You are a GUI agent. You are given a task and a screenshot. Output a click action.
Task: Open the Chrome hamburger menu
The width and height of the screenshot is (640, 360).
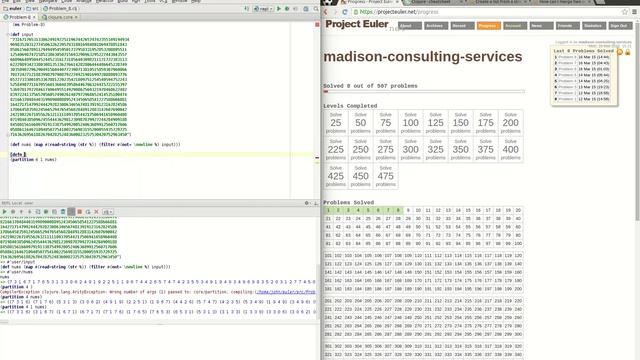(634, 12)
